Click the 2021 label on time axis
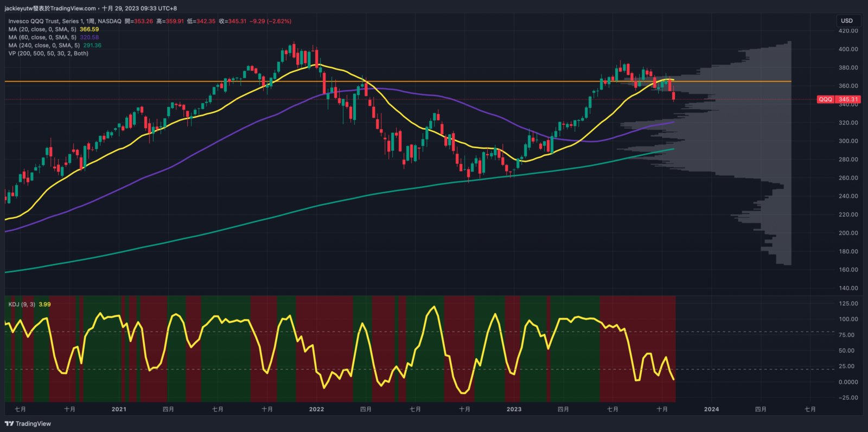 (x=119, y=409)
